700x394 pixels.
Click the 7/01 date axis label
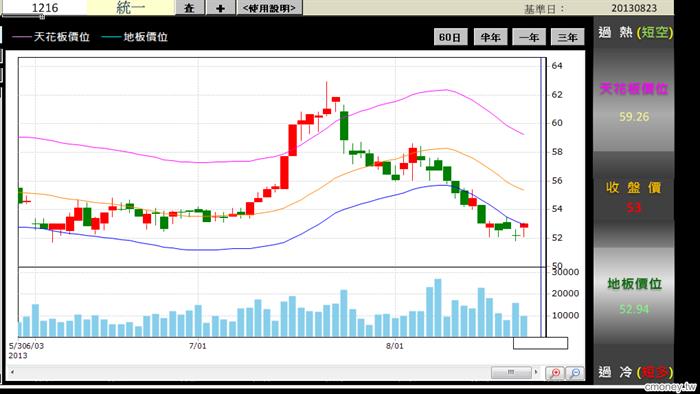(198, 346)
